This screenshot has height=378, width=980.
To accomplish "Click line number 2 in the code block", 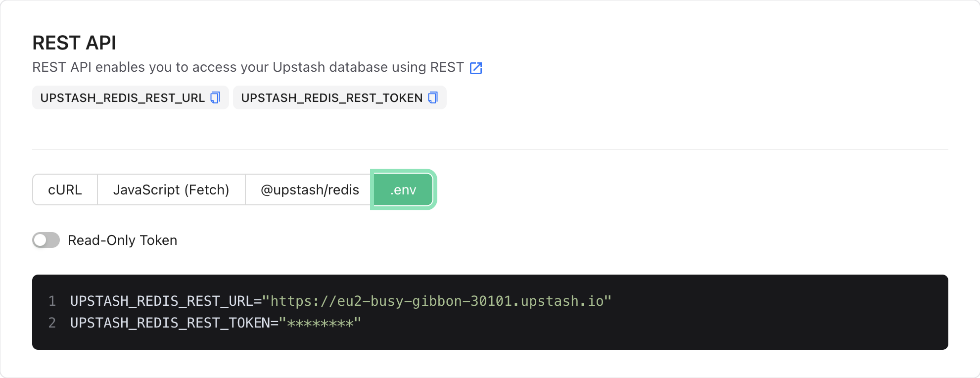I will [x=52, y=323].
